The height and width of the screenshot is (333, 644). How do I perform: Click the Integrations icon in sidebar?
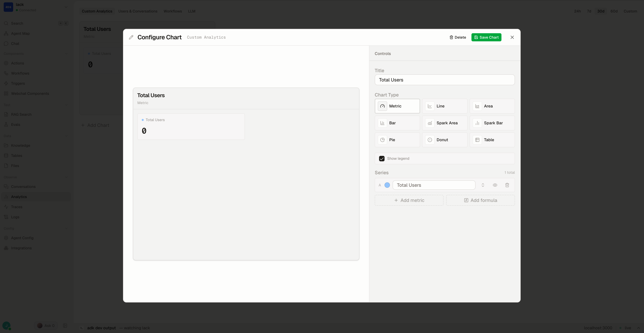click(6, 248)
